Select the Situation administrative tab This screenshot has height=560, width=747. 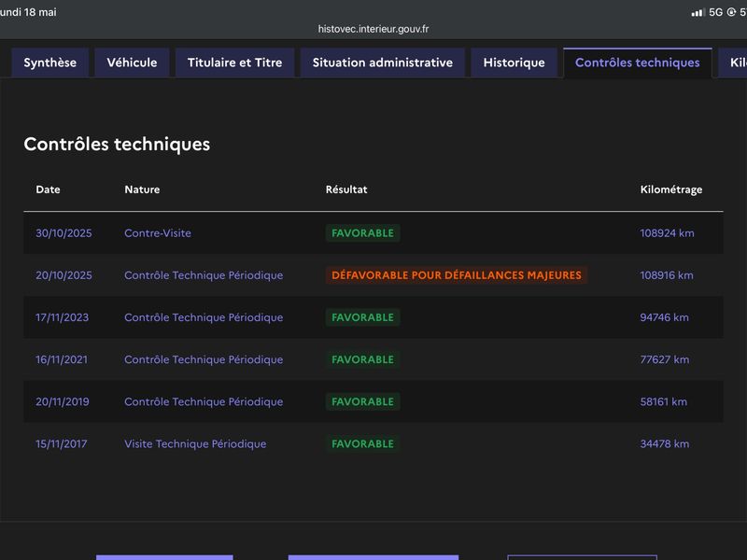[383, 63]
